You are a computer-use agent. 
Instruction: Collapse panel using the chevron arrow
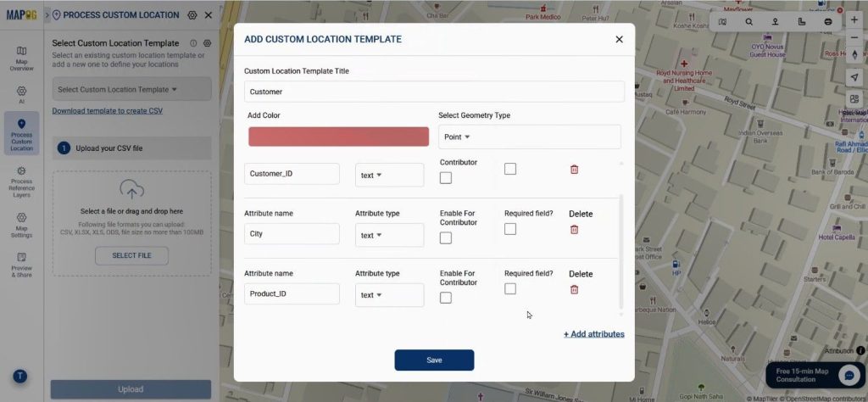(x=47, y=15)
